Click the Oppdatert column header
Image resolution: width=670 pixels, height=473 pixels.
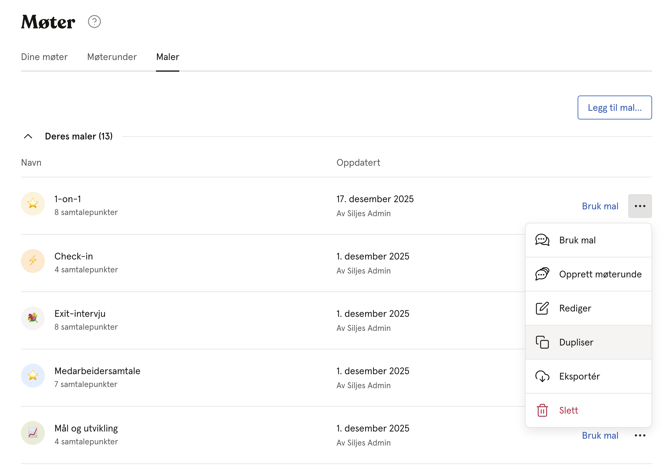coord(358,162)
